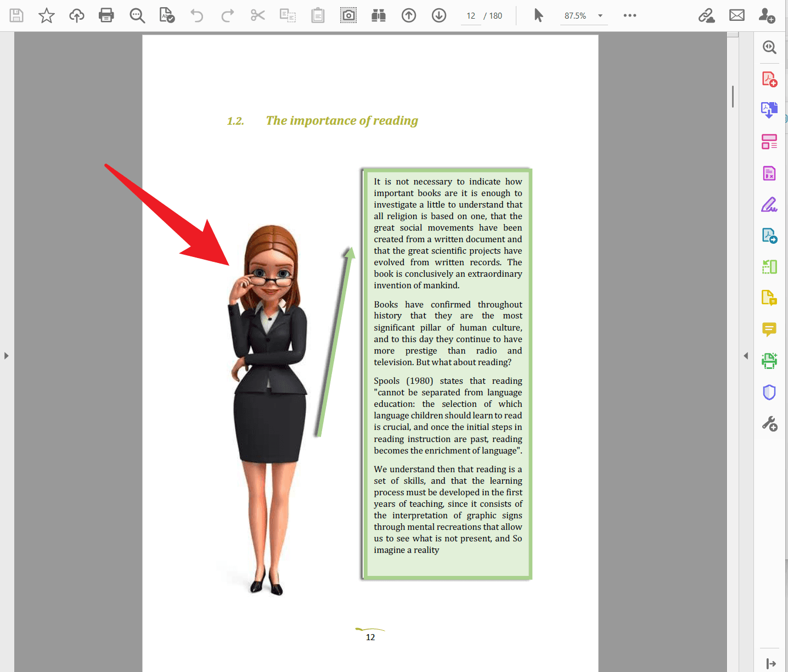The height and width of the screenshot is (672, 788).
Task: Open advanced search binoculars icon
Action: [x=379, y=15]
